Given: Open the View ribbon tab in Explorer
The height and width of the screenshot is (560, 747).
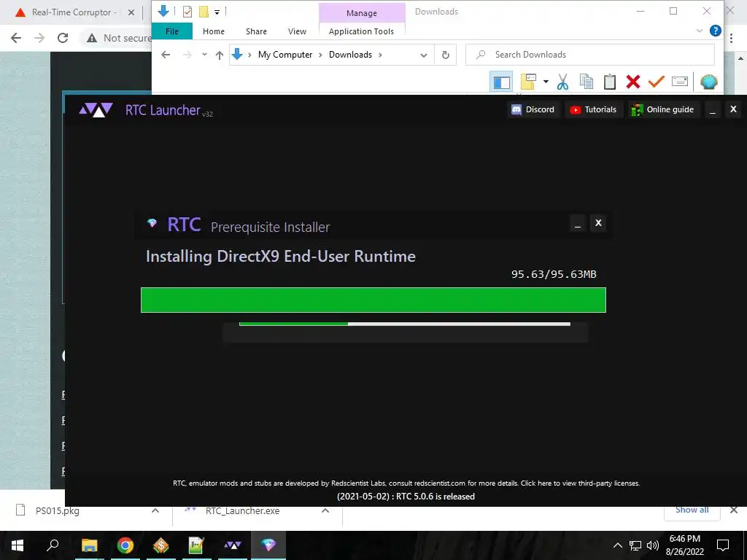Looking at the screenshot, I should click(298, 31).
